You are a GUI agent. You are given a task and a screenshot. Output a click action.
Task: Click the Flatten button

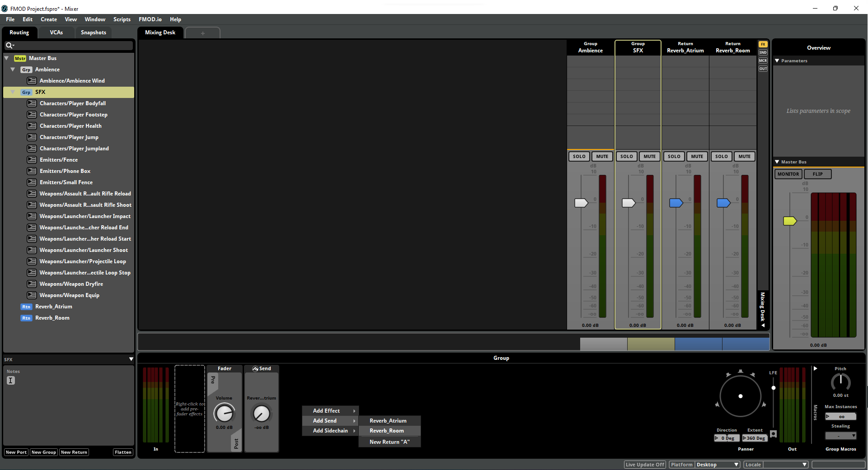pos(123,452)
